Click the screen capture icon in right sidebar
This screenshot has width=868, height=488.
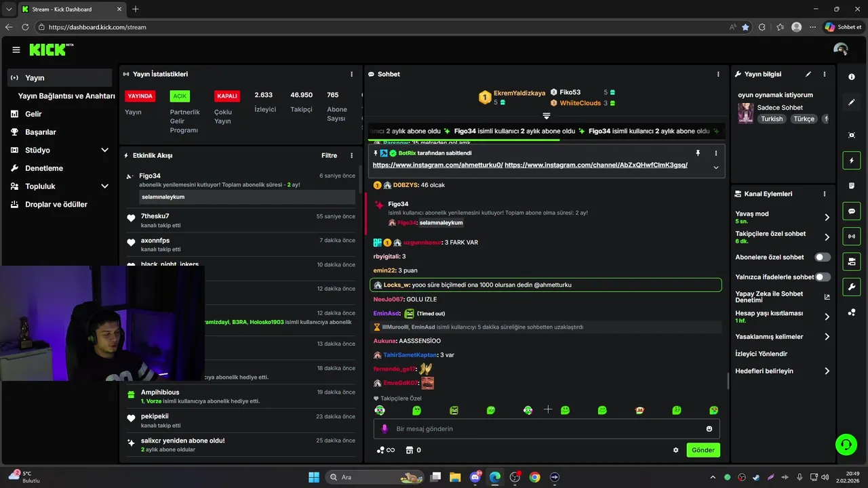point(852,135)
